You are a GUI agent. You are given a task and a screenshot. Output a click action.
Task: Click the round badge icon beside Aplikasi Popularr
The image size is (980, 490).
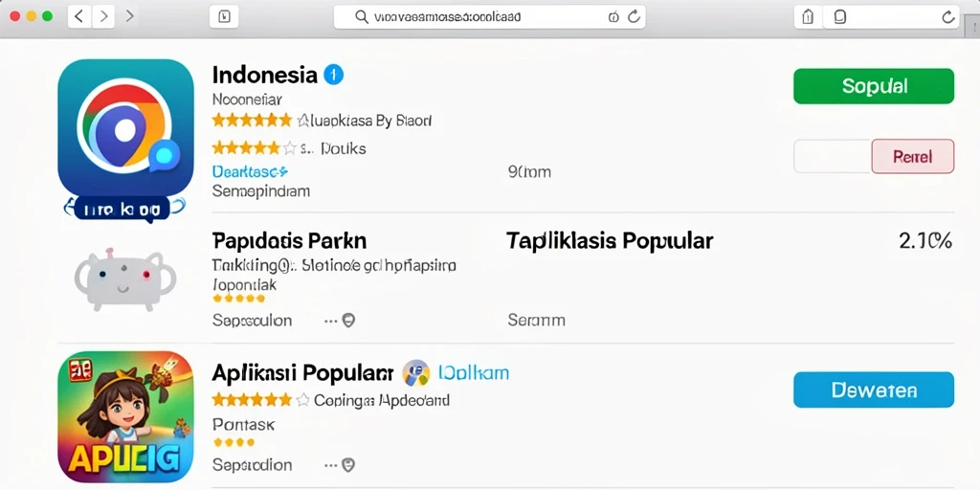tap(415, 373)
